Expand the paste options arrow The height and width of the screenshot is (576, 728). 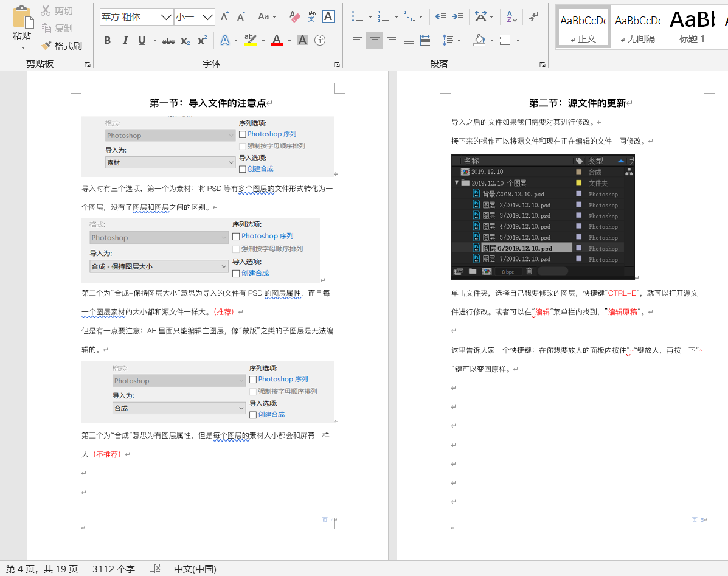(23, 47)
